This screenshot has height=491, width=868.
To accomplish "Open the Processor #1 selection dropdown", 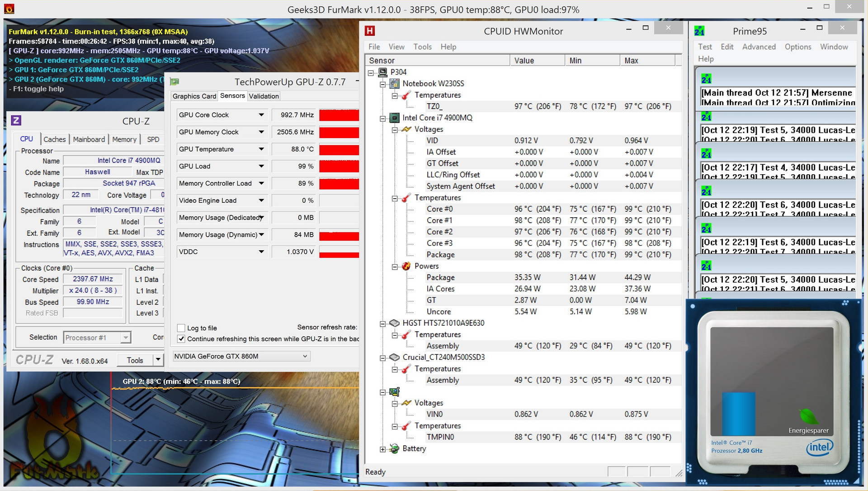I will pos(126,338).
